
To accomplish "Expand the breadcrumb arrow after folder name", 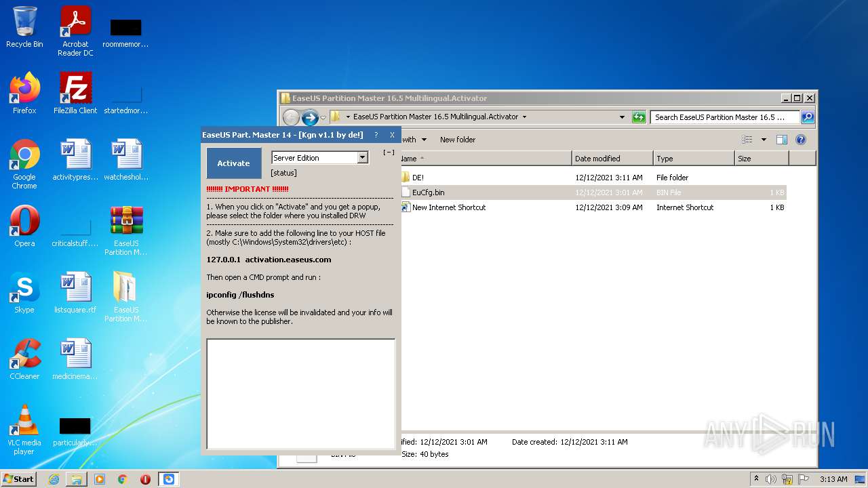I will [x=524, y=117].
